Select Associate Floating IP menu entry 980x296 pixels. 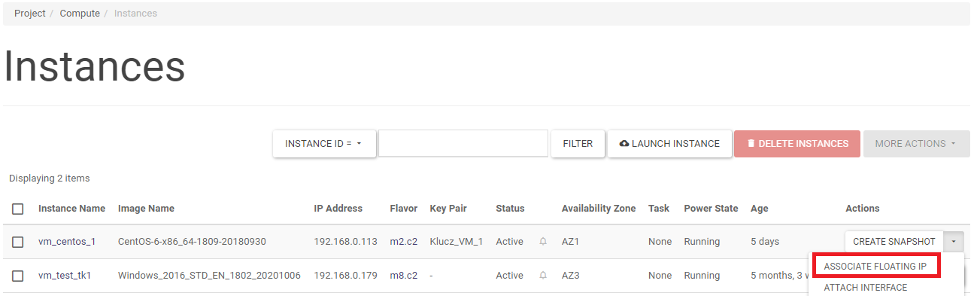(x=875, y=267)
